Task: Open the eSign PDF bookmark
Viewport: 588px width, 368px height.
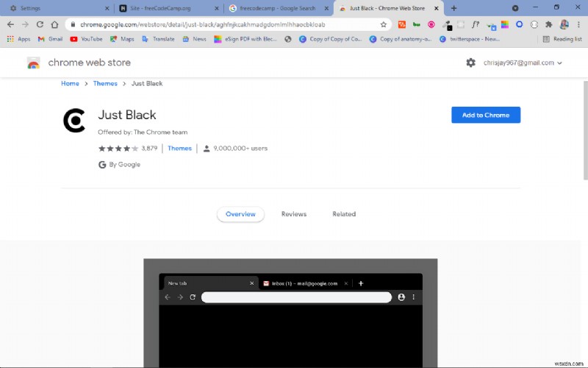Action: pyautogui.click(x=245, y=39)
